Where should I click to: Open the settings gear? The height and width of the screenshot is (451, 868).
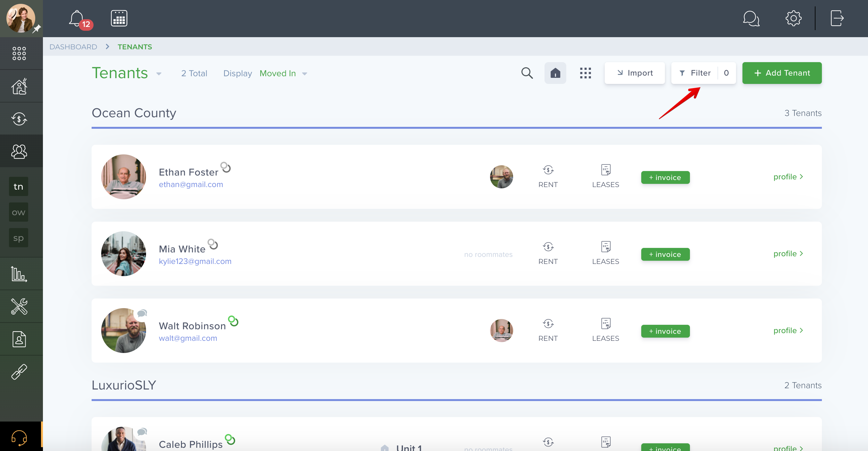point(794,18)
